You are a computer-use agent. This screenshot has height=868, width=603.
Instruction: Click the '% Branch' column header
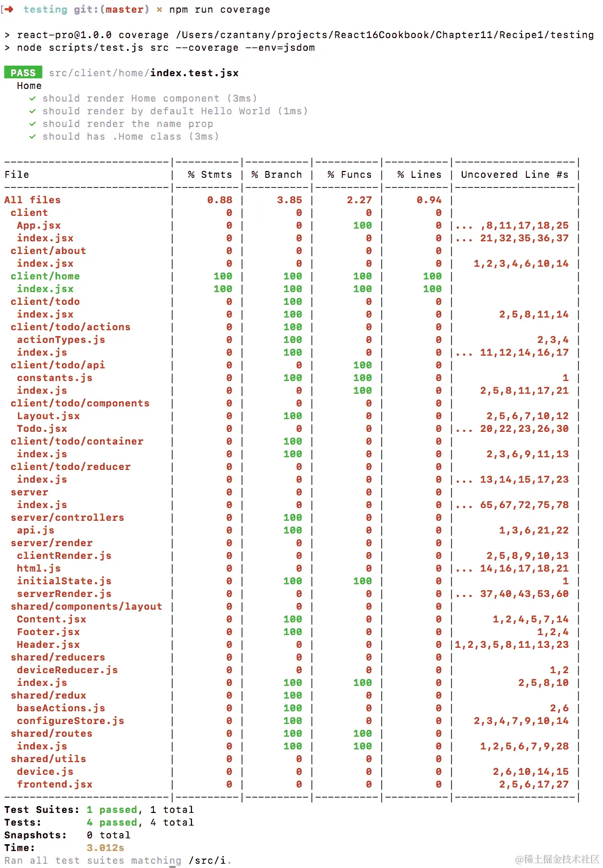point(277,175)
